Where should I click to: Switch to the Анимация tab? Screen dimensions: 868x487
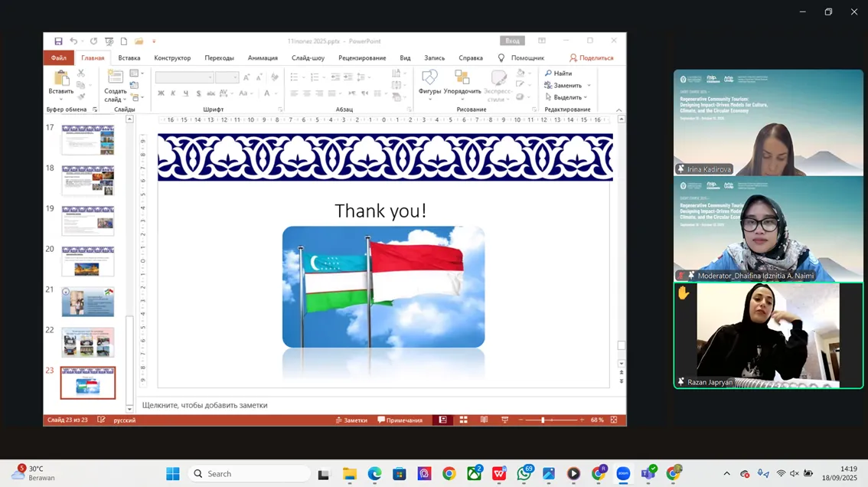tap(263, 58)
